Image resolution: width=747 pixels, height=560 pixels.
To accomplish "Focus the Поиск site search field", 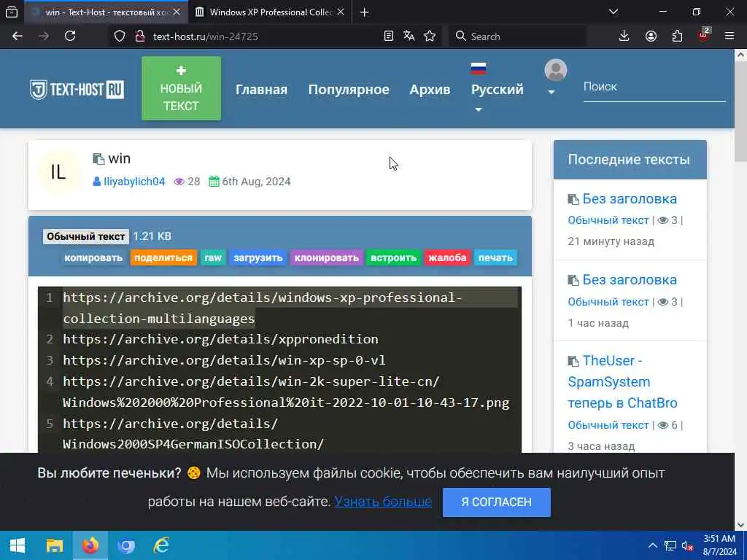I will tap(654, 87).
